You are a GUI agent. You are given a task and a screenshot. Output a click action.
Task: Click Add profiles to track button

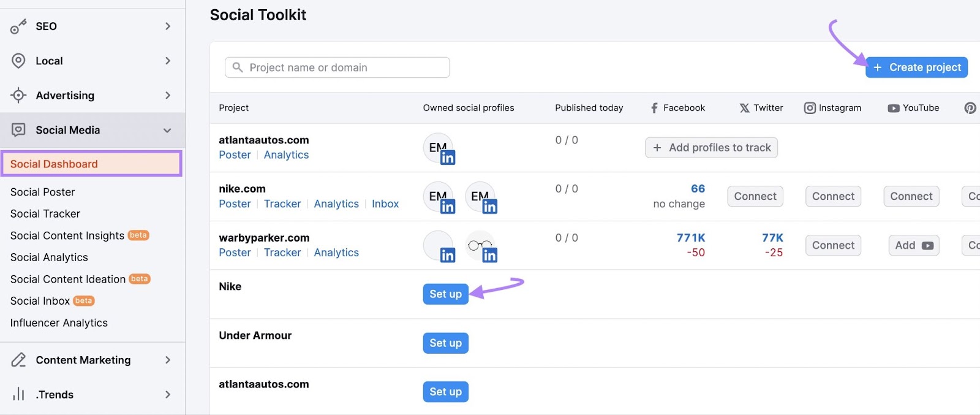pyautogui.click(x=711, y=148)
